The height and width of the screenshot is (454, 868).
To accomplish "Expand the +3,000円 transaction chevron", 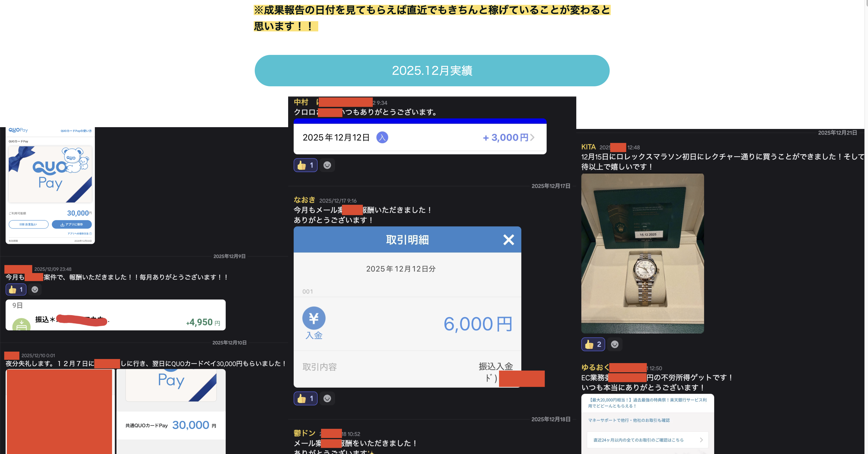I will point(532,137).
